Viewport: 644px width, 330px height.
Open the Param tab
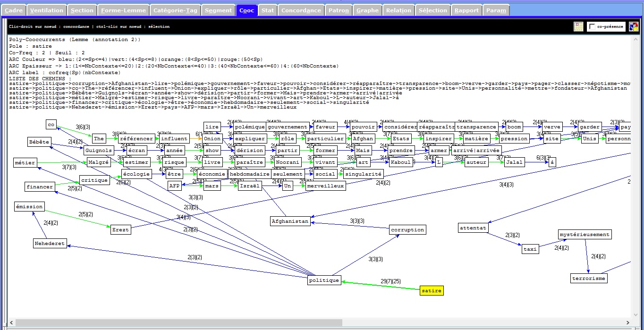click(x=497, y=10)
